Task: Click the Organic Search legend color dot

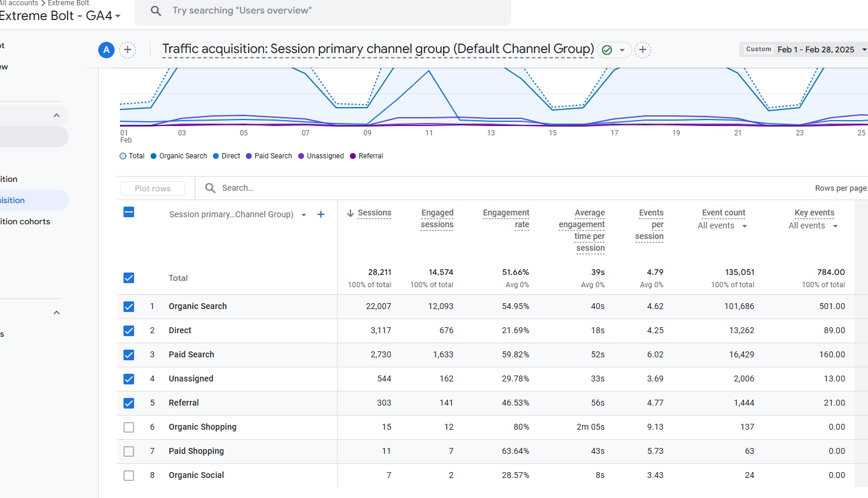Action: point(153,156)
